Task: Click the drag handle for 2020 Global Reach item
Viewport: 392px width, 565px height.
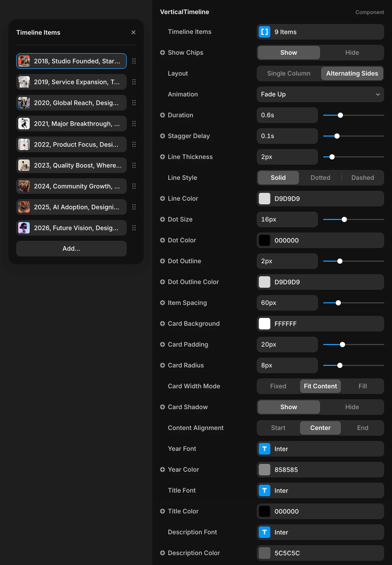Action: click(134, 103)
